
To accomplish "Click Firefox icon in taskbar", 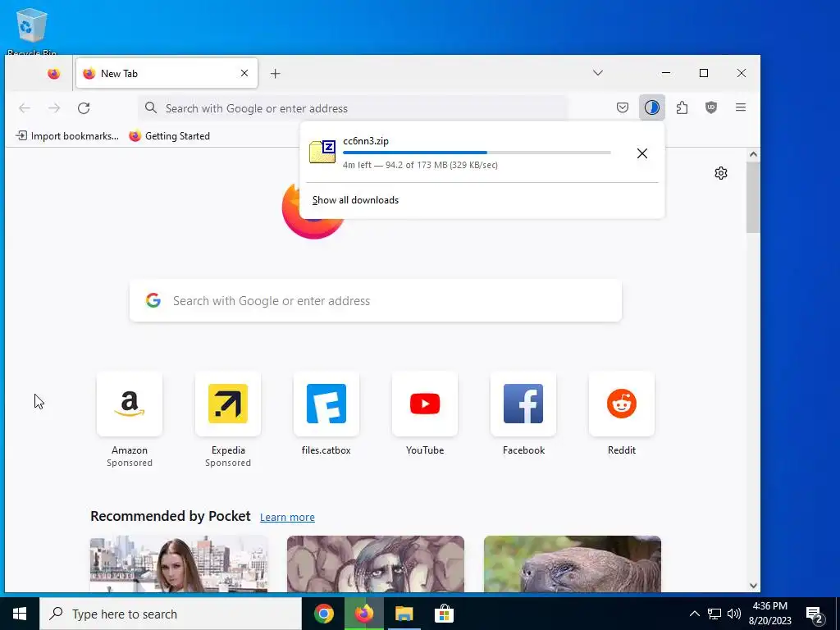I will (x=363, y=614).
